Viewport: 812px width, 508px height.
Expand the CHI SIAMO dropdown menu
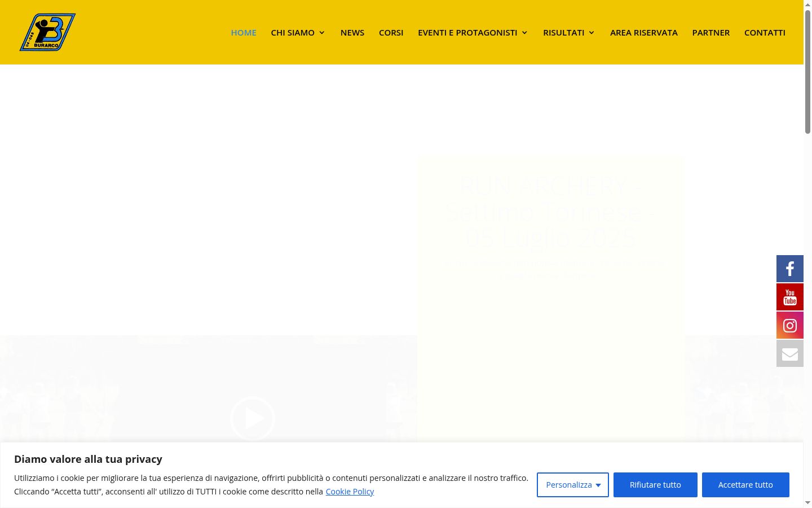(x=298, y=33)
